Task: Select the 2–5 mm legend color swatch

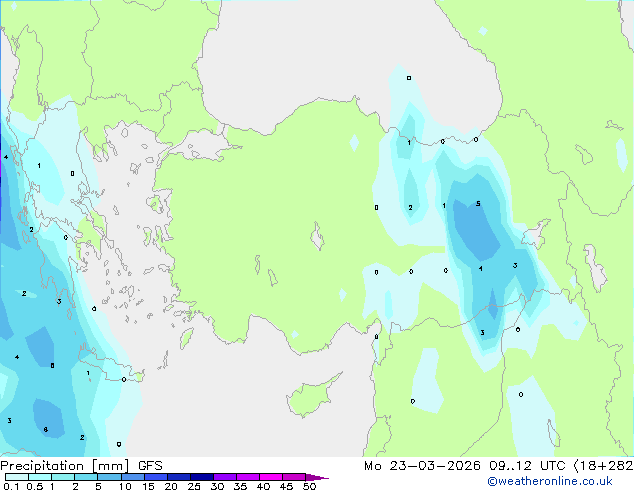Action: click(86, 477)
